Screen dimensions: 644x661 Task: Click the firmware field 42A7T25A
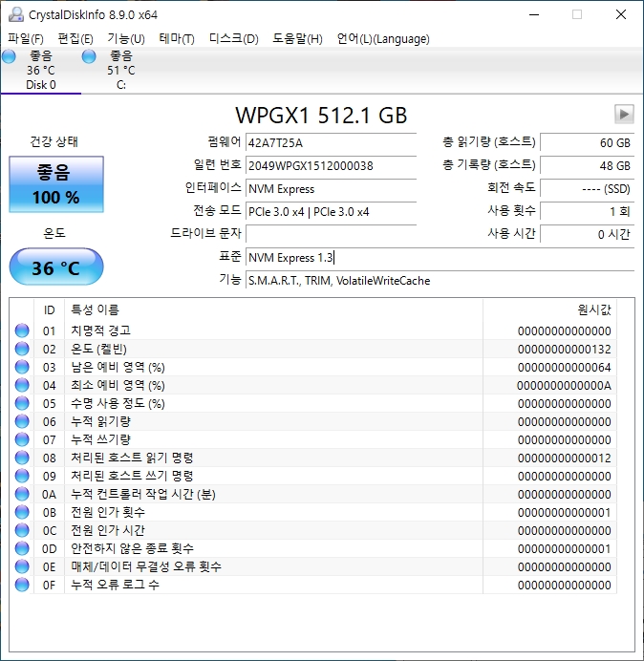(x=331, y=143)
